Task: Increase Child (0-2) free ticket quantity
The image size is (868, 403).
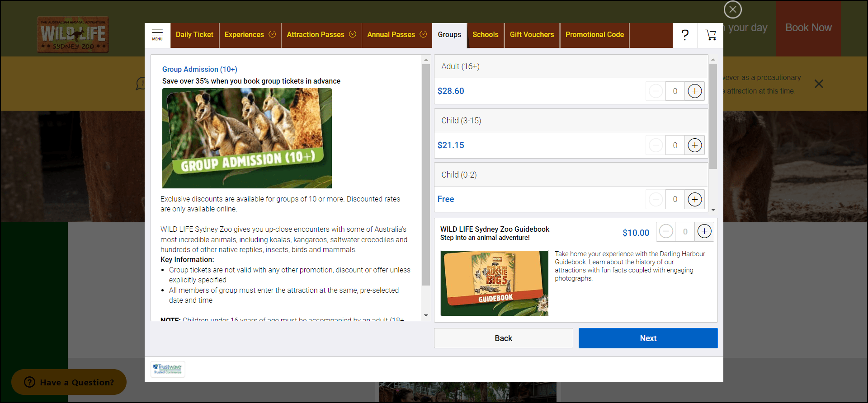Action: 695,199
